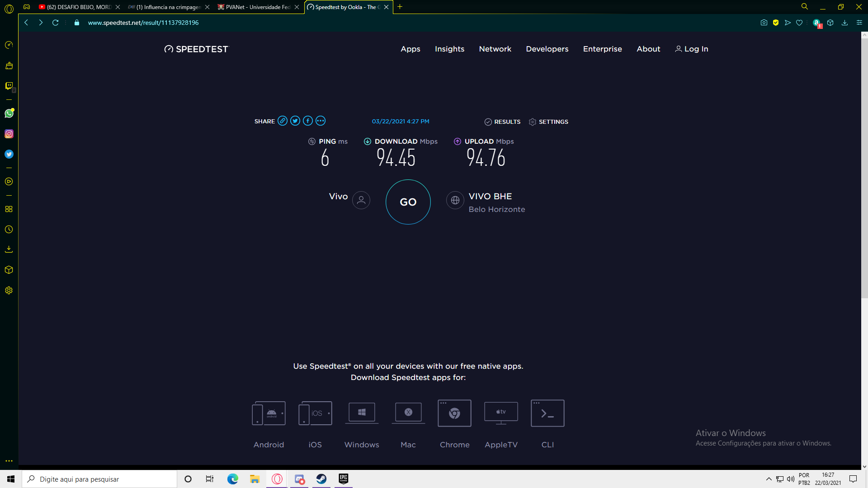The height and width of the screenshot is (488, 868).
Task: Take snapshot with the camera icon
Action: [x=764, y=23]
